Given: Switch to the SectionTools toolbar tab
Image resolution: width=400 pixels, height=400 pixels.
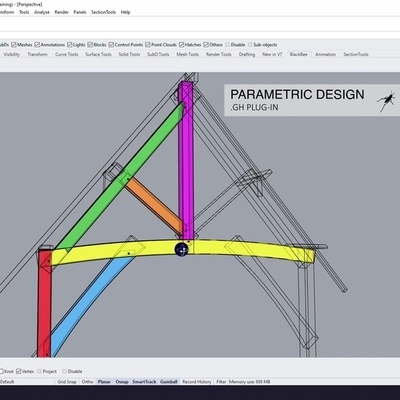Looking at the screenshot, I should pyautogui.click(x=356, y=54).
